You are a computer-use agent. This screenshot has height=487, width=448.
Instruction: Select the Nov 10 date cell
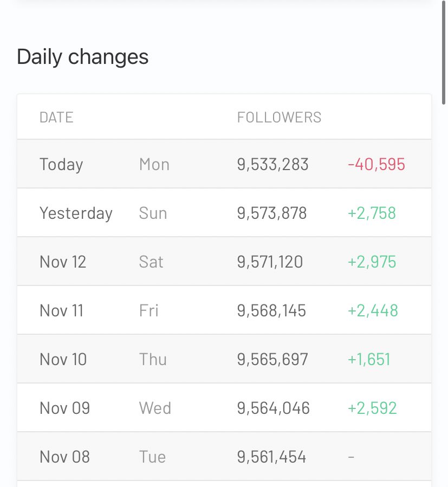(x=63, y=359)
